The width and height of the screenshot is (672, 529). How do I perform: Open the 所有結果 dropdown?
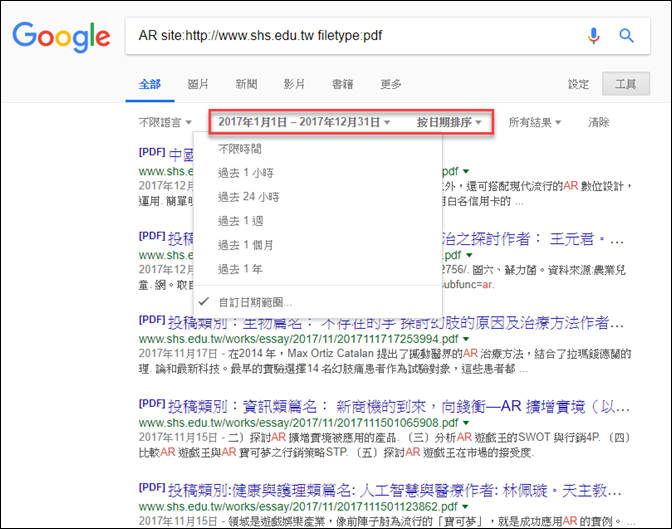534,123
